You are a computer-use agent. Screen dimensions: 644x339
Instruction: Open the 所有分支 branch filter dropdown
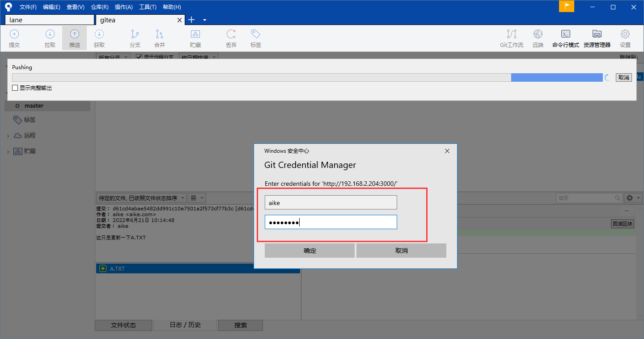click(113, 57)
